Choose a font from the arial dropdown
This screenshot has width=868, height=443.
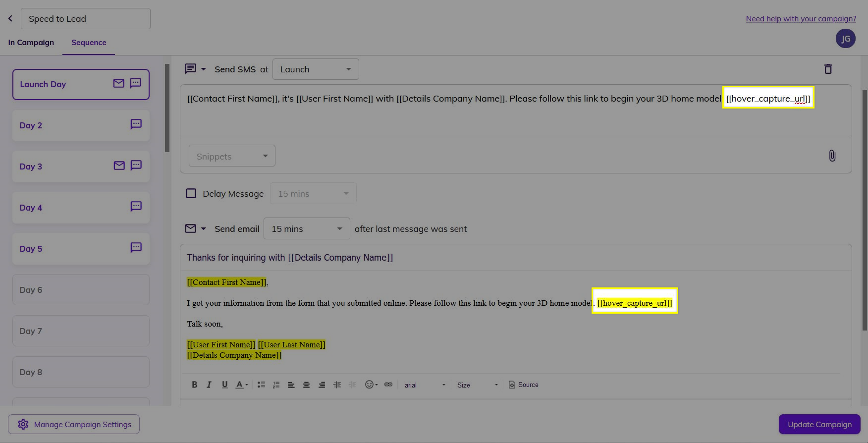425,385
